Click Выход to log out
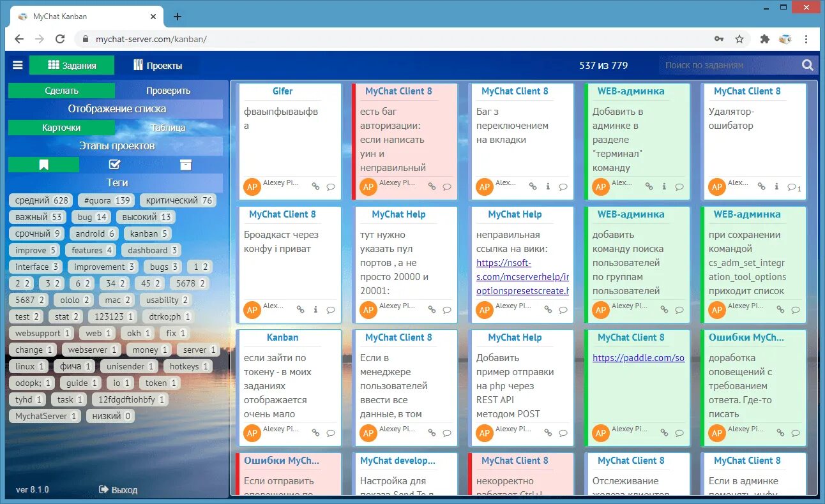 pyautogui.click(x=125, y=490)
